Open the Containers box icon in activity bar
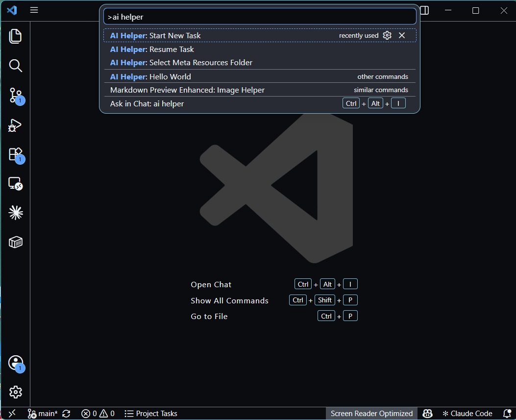This screenshot has width=516, height=420. [x=15, y=242]
